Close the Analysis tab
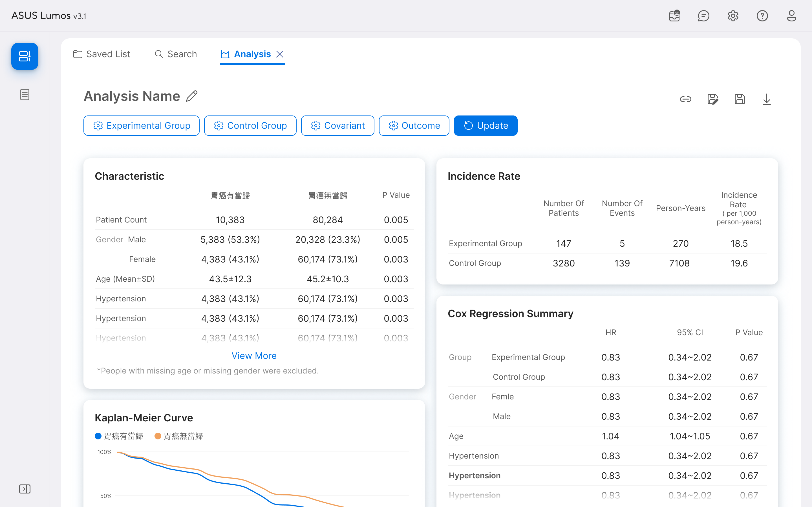 click(x=280, y=54)
